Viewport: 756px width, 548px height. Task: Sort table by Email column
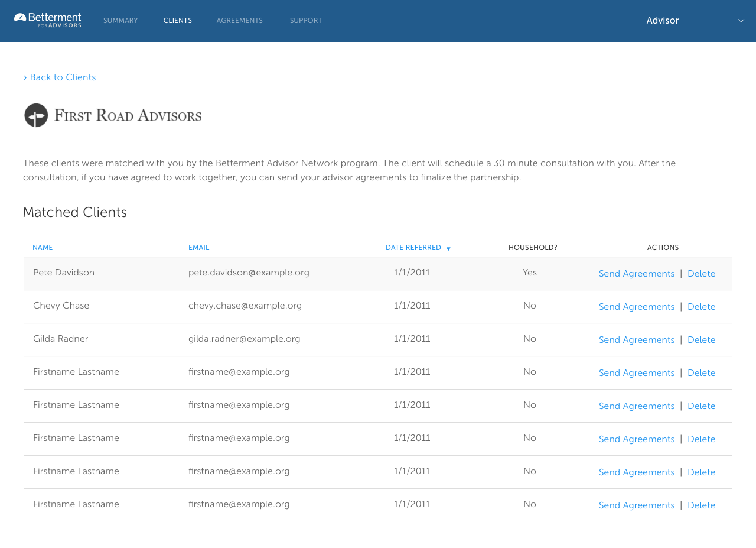point(198,248)
